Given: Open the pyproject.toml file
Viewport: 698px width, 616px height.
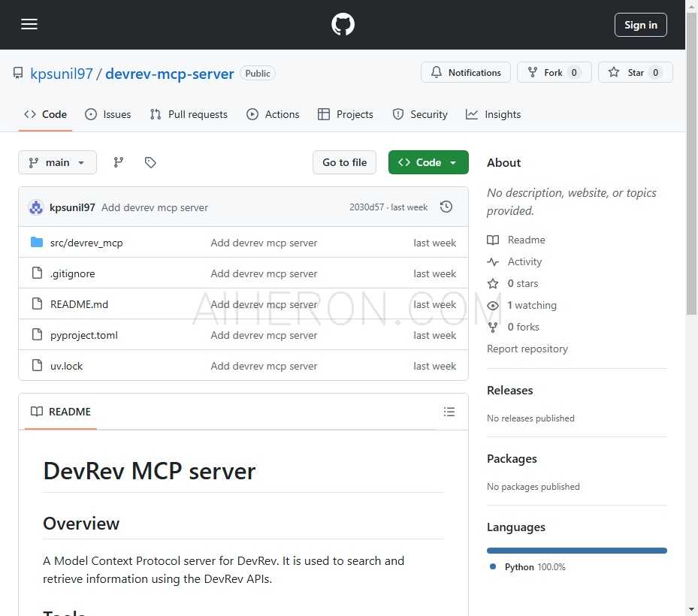Looking at the screenshot, I should [x=84, y=335].
